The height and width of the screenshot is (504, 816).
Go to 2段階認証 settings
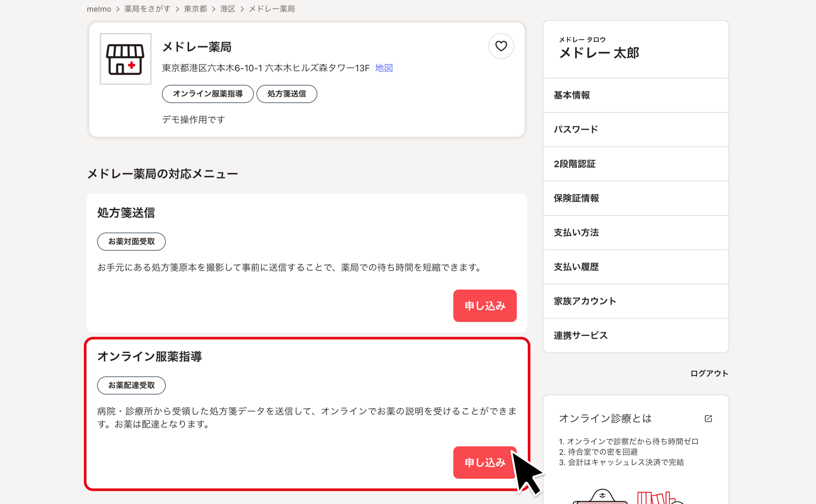click(575, 164)
